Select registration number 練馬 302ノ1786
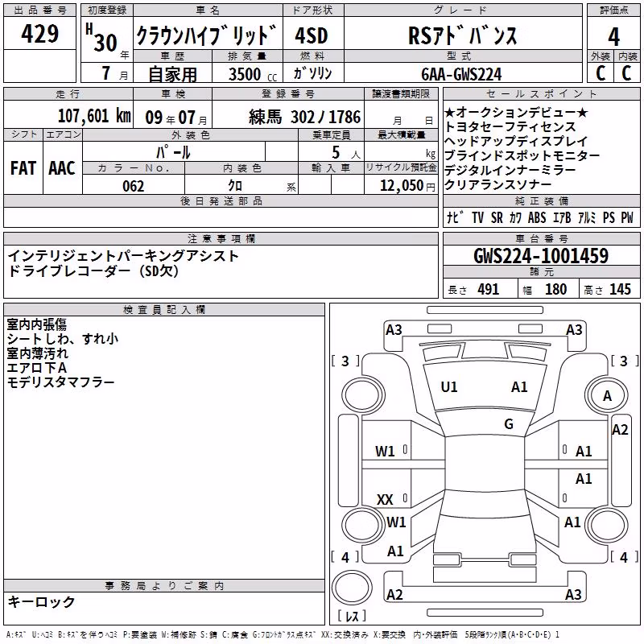 click(x=305, y=117)
